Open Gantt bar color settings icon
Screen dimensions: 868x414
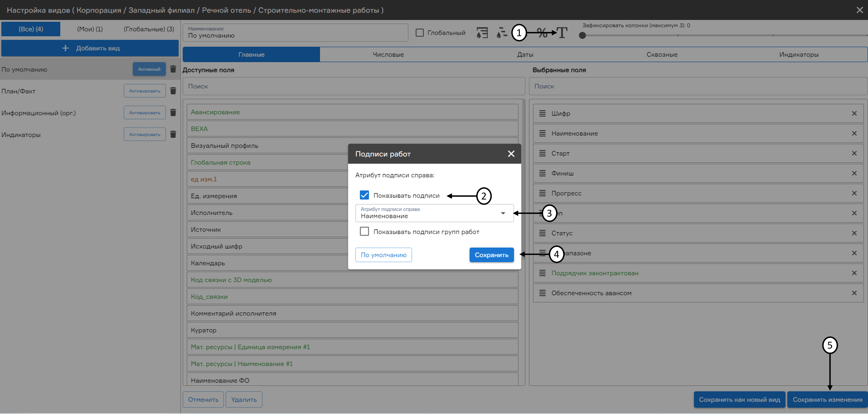coord(502,33)
